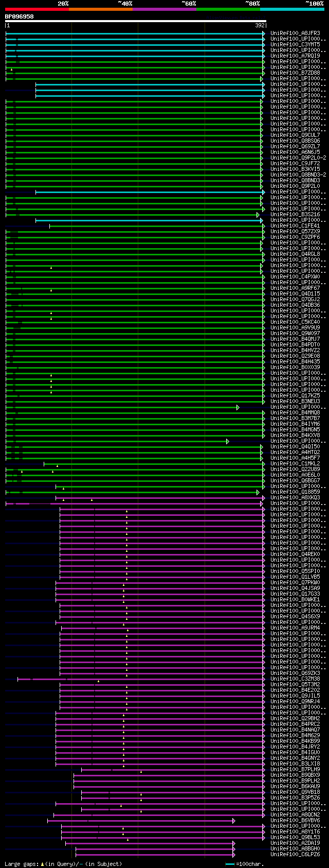
Task: Open hit UniRef100_A8JFR3
Action: tap(295, 33)
